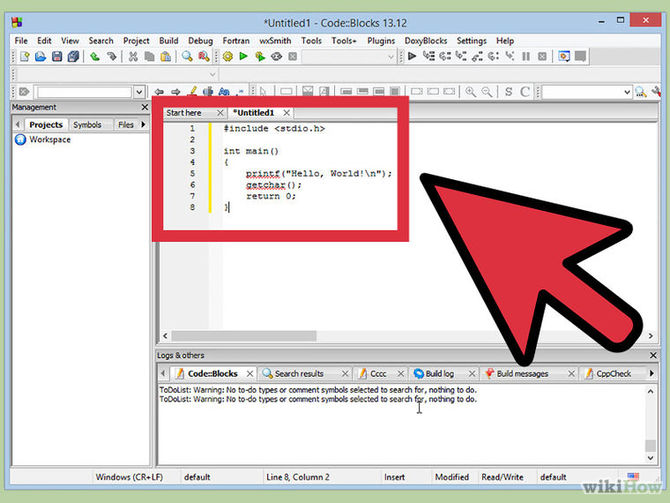This screenshot has width=670, height=503.
Task: Switch to the Start here tab
Action: point(184,113)
